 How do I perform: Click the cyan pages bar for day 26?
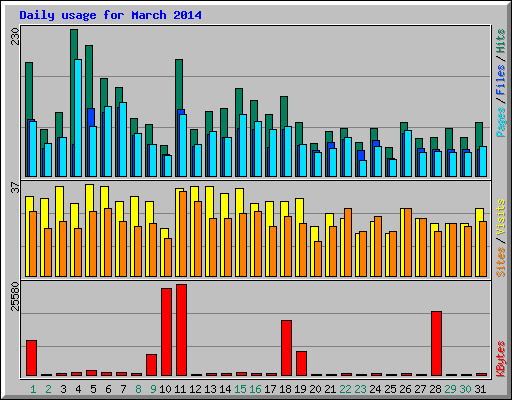pyautogui.click(x=408, y=153)
